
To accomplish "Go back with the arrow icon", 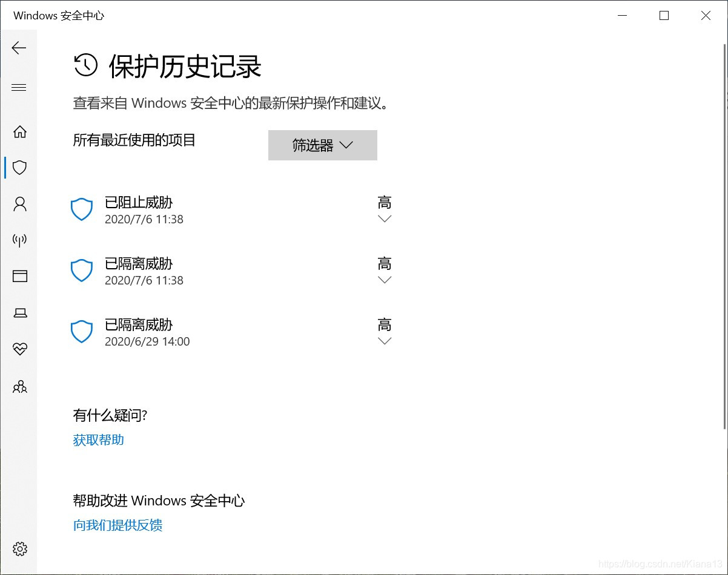I will tap(19, 48).
